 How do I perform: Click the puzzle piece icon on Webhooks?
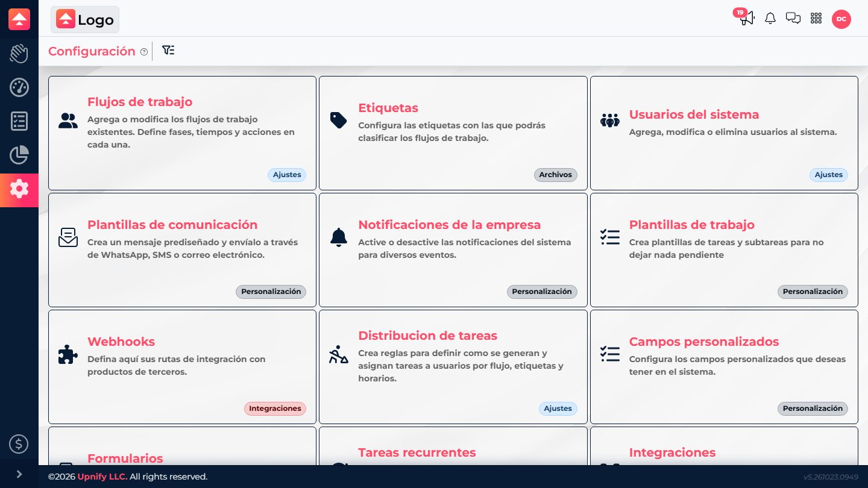pos(68,354)
